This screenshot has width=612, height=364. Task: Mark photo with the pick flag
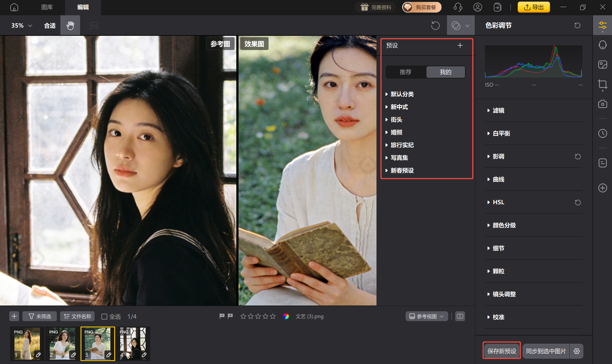tap(222, 316)
